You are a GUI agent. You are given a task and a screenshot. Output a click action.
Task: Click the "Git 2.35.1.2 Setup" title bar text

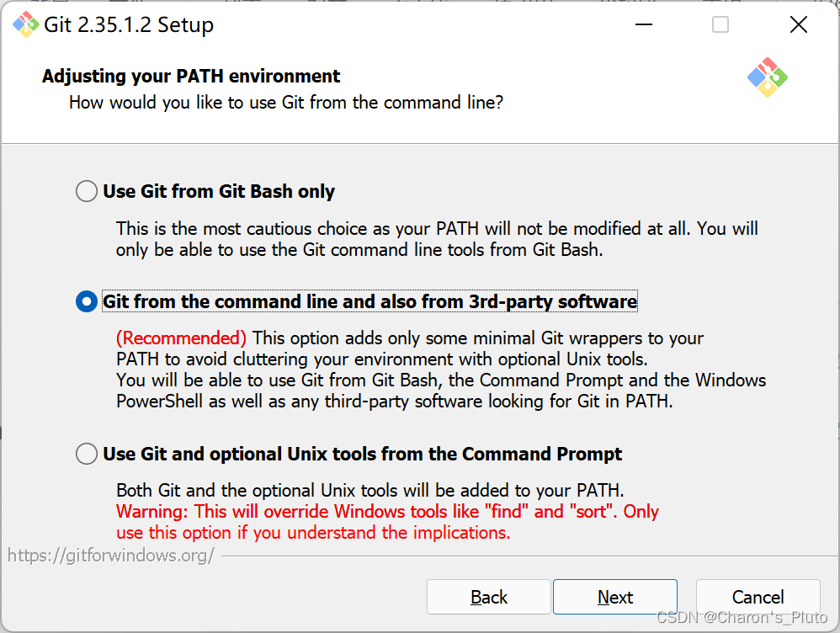(x=129, y=25)
